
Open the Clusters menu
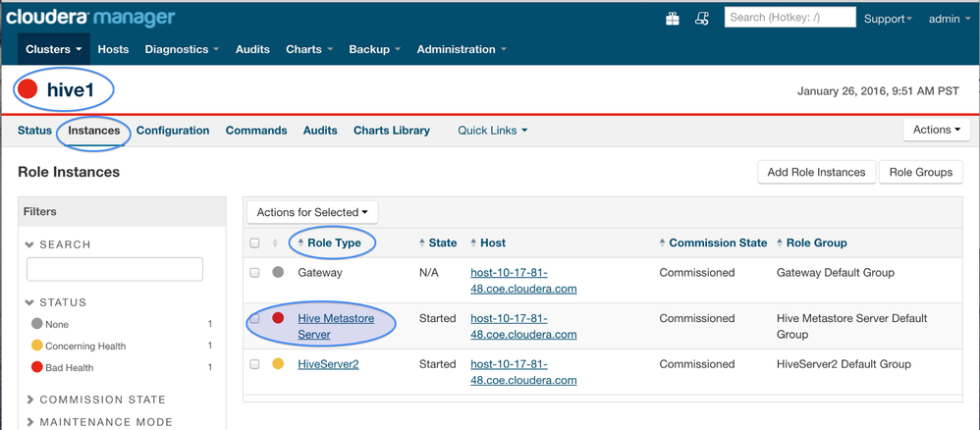tap(53, 49)
